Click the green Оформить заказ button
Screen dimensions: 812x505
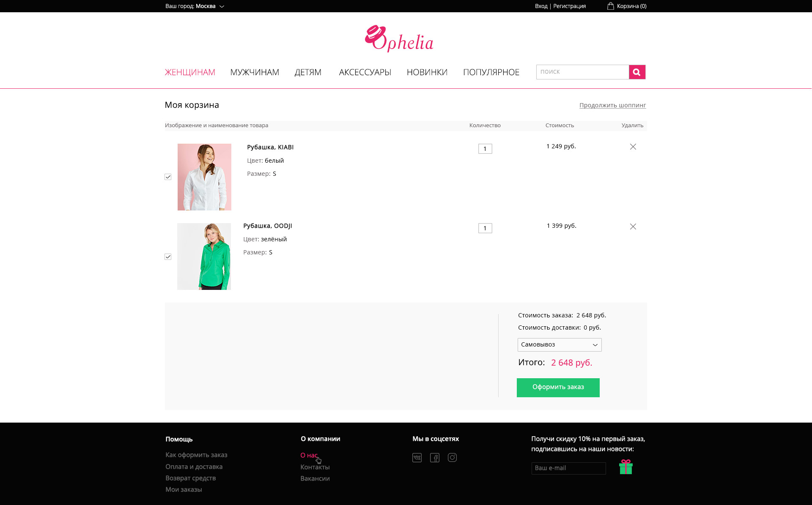(x=558, y=388)
